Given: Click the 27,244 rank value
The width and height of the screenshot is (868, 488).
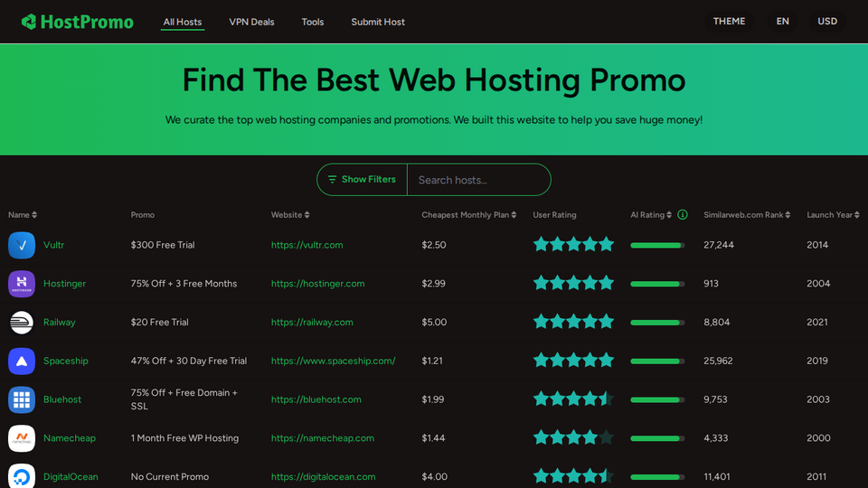Looking at the screenshot, I should [719, 245].
